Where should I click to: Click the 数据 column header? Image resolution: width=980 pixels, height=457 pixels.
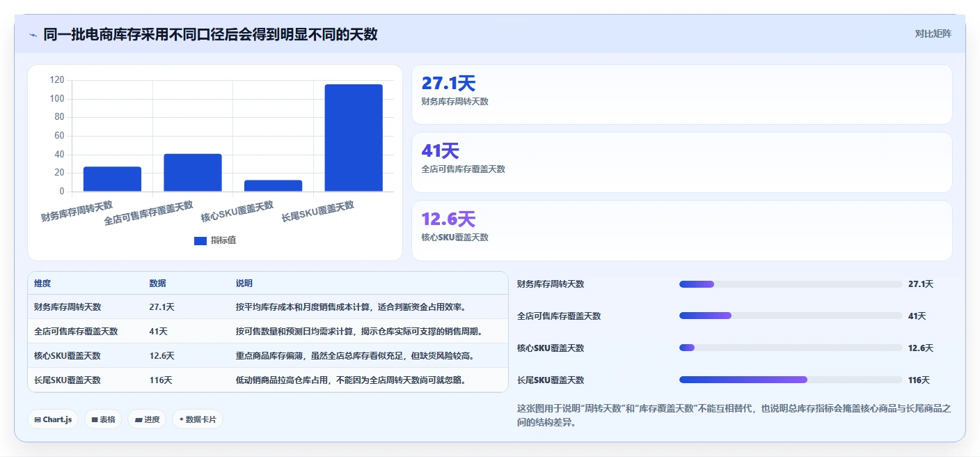tap(157, 284)
